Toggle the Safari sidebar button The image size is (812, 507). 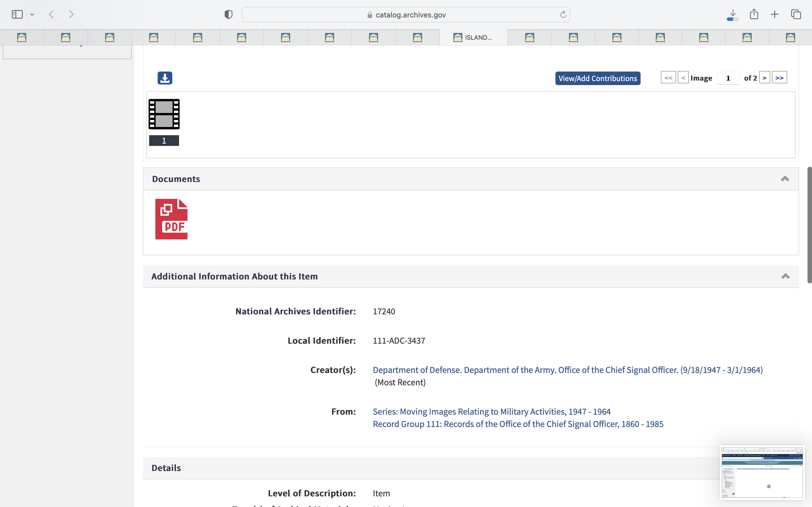17,14
